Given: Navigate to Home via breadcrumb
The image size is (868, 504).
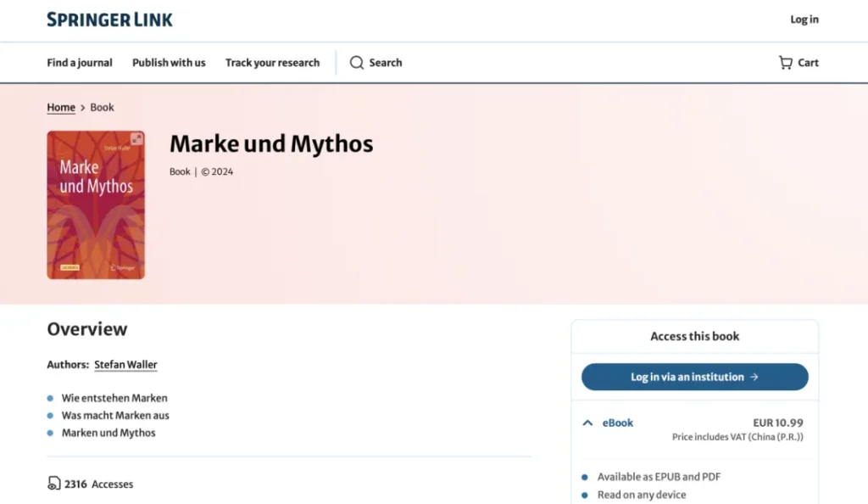Looking at the screenshot, I should click(61, 108).
